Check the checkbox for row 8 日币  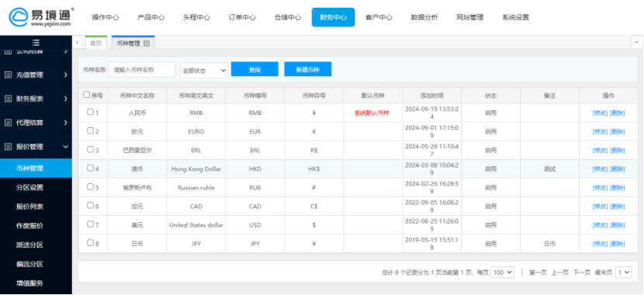pos(90,243)
